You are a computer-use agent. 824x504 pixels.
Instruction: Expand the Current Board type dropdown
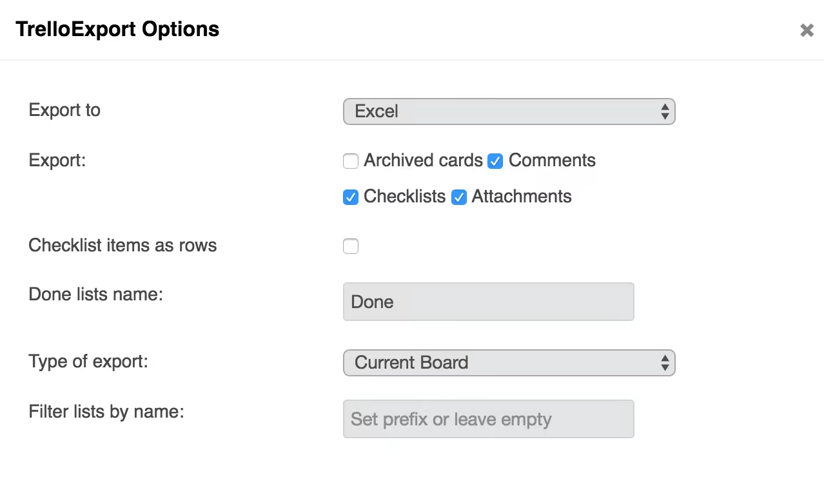(x=508, y=363)
